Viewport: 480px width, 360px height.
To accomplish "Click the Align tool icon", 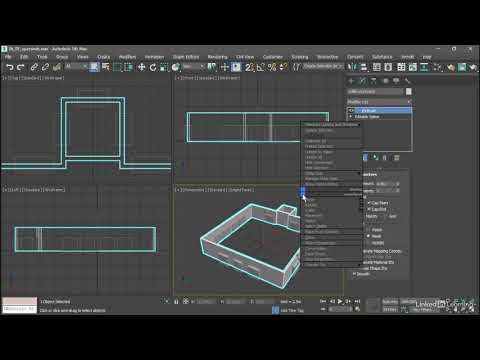I will (363, 67).
